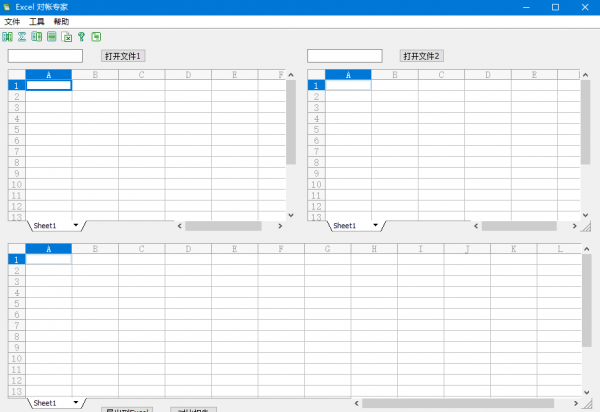This screenshot has height=412, width=600.
Task: Click scroll right arrow of file 2 grid
Action: click(x=574, y=226)
